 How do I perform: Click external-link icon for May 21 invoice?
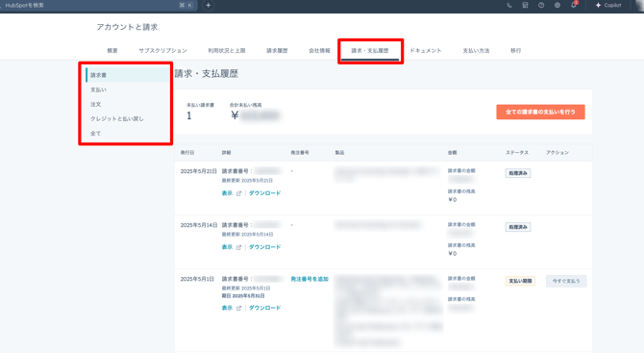[x=238, y=193]
